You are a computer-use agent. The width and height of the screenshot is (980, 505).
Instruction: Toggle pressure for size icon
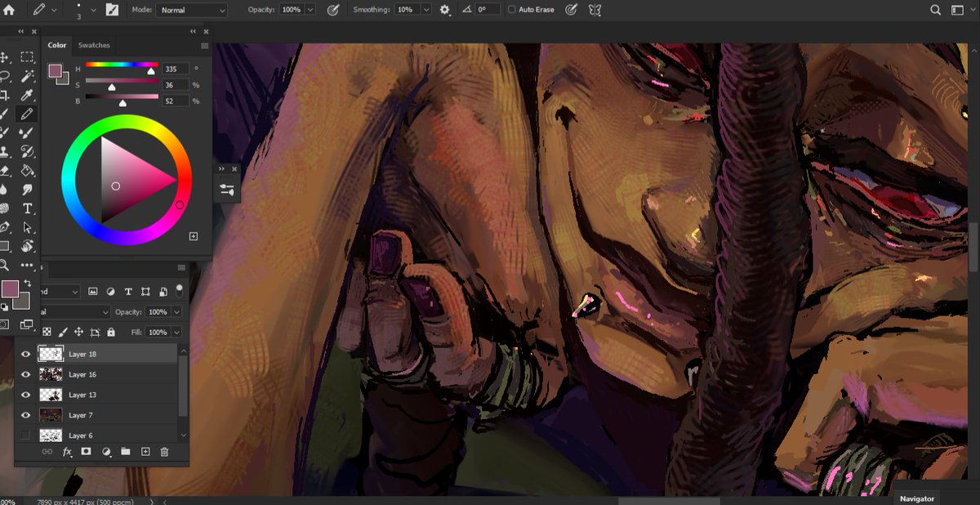pyautogui.click(x=571, y=10)
